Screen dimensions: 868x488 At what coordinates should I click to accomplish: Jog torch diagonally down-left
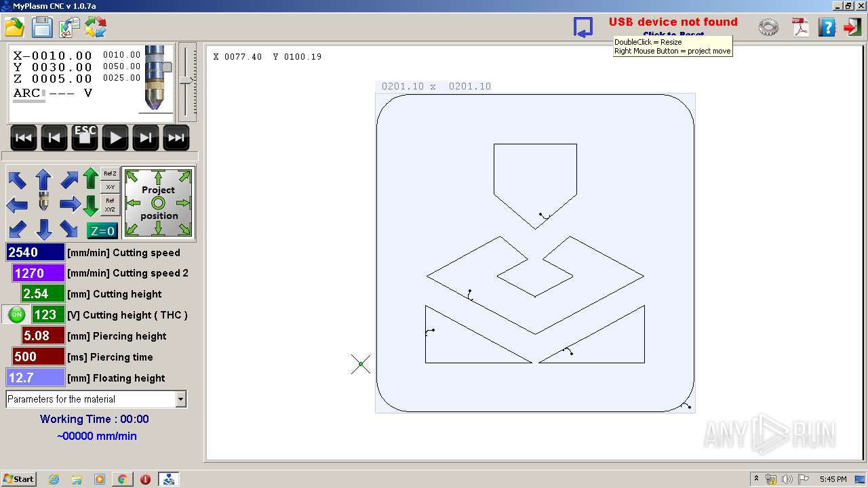pyautogui.click(x=17, y=228)
